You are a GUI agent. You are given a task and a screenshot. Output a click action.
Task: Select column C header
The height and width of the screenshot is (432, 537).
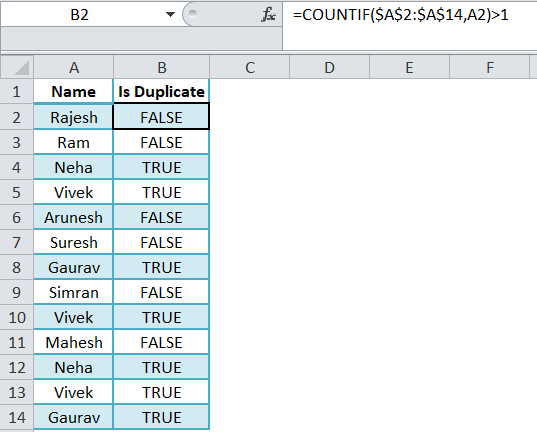click(x=250, y=67)
